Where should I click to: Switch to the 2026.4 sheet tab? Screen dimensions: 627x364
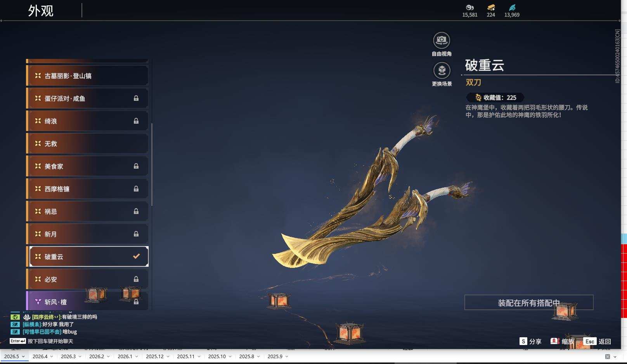point(40,357)
